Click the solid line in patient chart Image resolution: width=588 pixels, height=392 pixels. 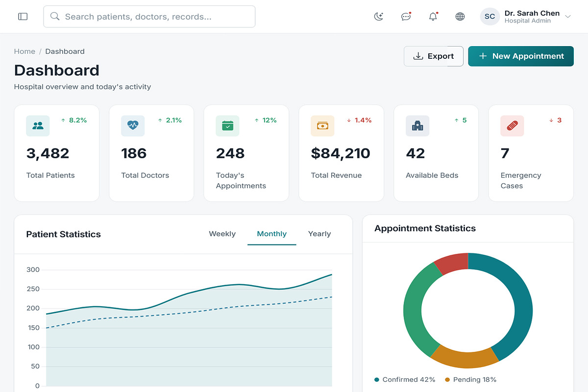[189, 294]
